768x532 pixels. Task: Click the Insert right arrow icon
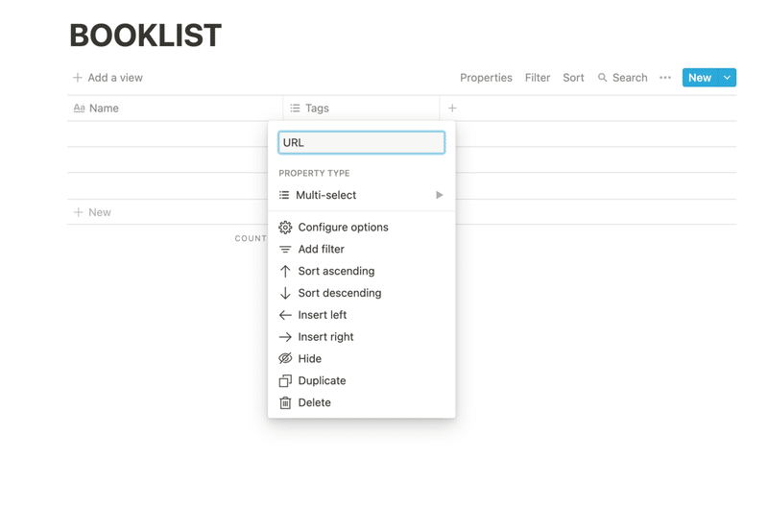click(x=285, y=337)
